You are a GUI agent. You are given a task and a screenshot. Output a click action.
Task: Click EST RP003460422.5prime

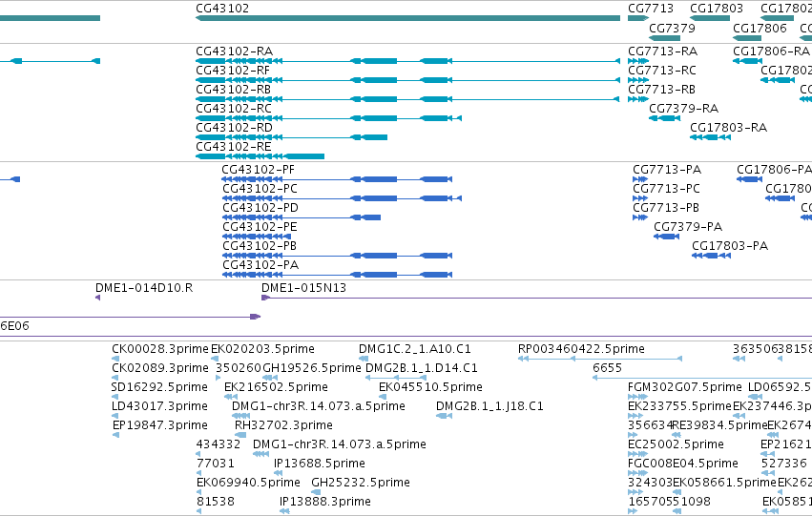pyautogui.click(x=581, y=349)
